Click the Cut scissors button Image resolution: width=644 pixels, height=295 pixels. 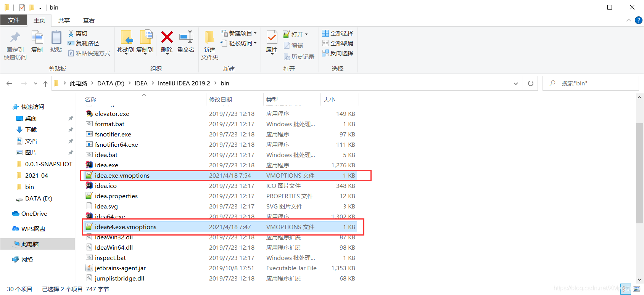(78, 34)
